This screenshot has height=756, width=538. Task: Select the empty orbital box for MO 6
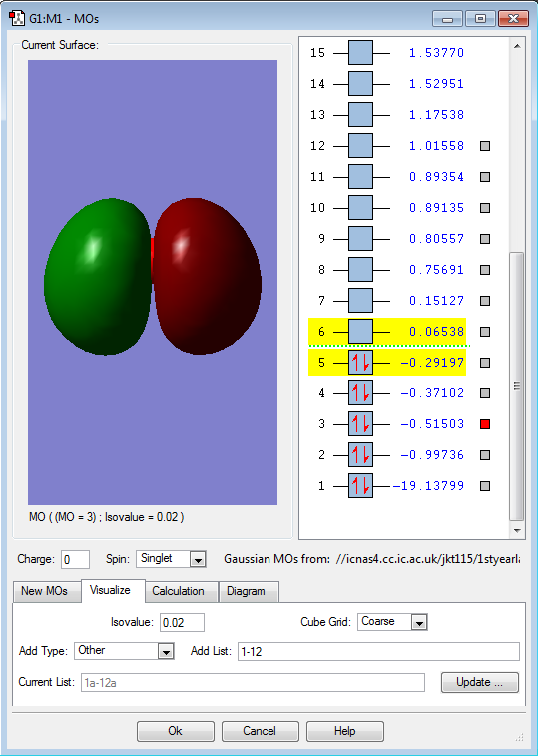[360, 332]
